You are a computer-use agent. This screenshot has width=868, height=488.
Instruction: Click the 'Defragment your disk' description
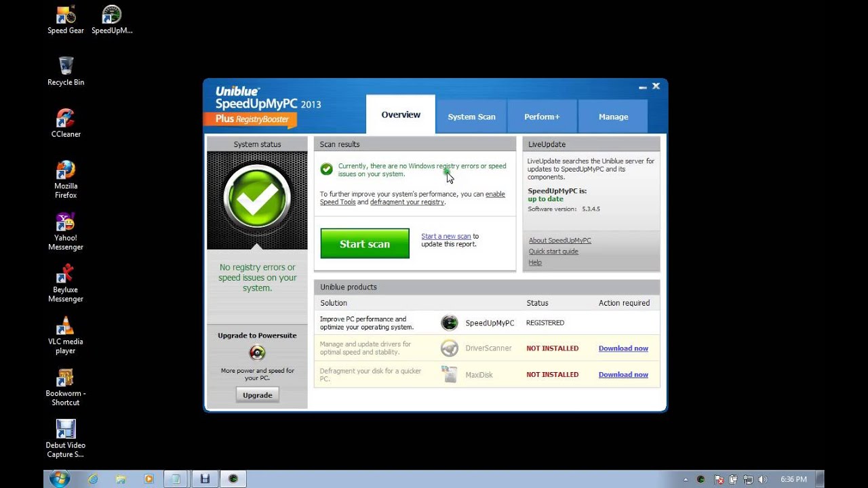(370, 375)
